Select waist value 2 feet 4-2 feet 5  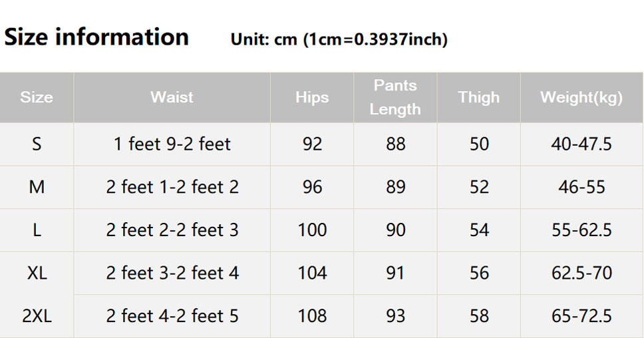tap(172, 316)
